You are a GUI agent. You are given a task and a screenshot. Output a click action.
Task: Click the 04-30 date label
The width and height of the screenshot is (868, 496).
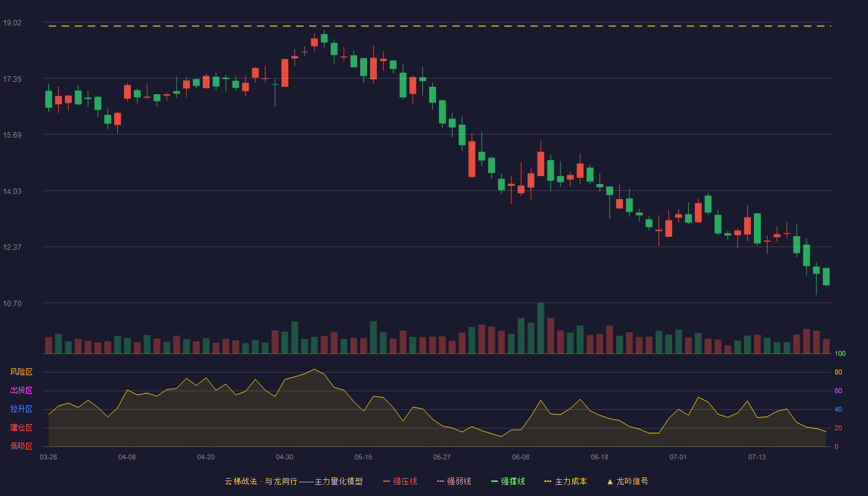[285, 457]
